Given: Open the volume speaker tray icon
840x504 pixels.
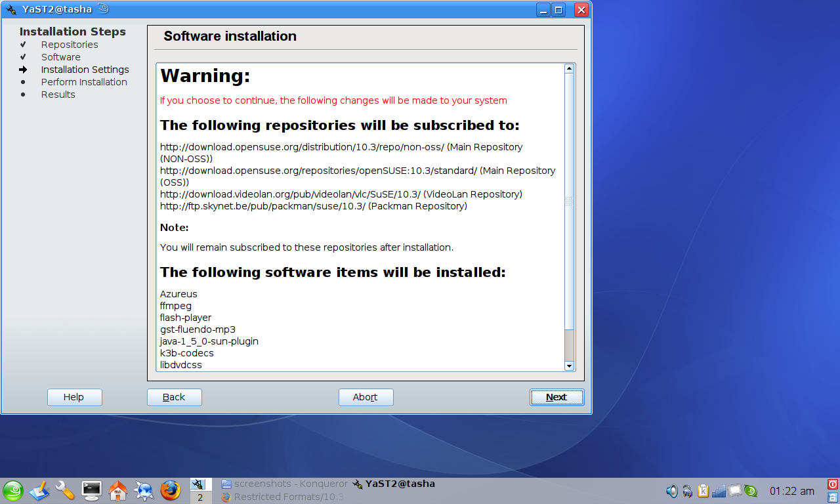Looking at the screenshot, I should [671, 490].
